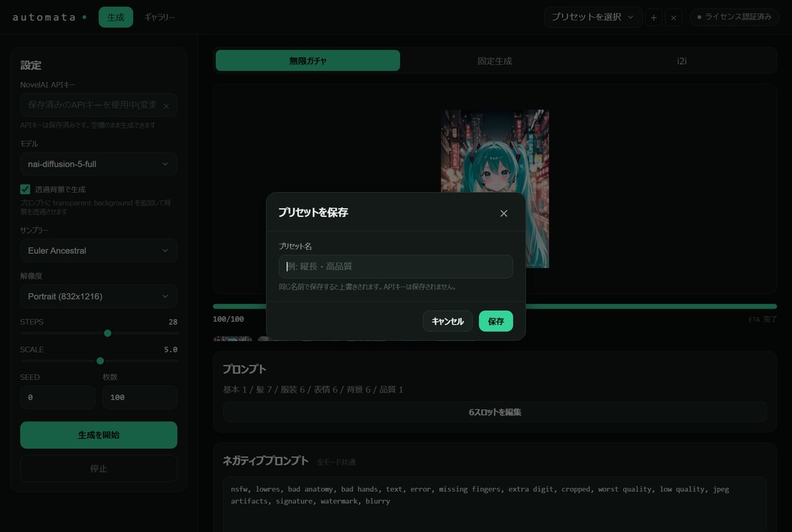Click the SEED input field
The width and height of the screenshot is (792, 532).
pyautogui.click(x=57, y=397)
